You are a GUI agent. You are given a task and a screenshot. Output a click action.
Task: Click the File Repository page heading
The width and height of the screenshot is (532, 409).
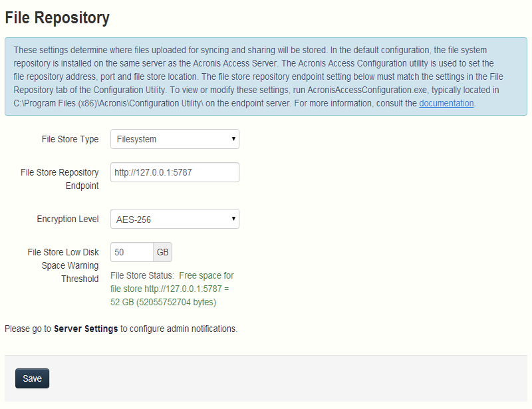point(57,18)
